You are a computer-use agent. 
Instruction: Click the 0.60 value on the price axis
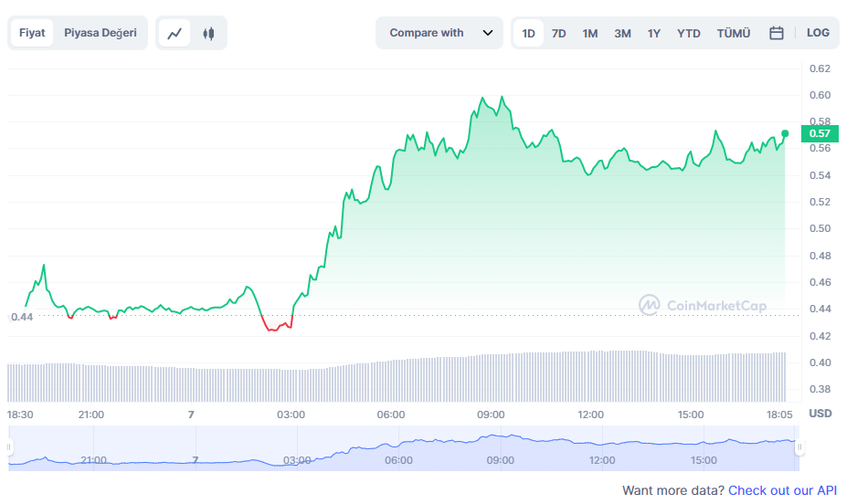pos(820,95)
